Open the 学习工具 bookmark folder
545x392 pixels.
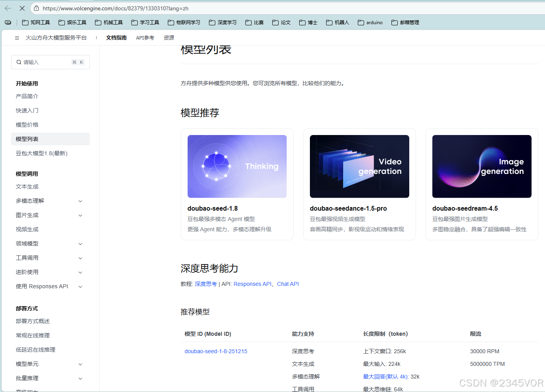point(145,23)
